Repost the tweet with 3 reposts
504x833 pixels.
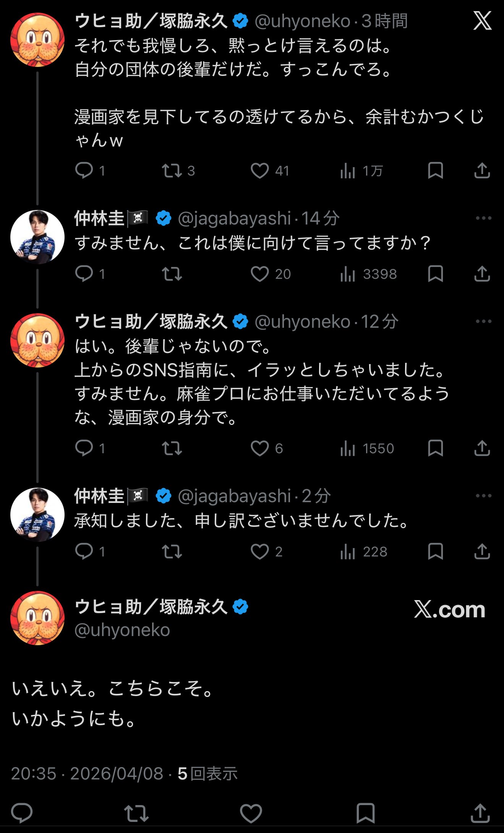172,171
